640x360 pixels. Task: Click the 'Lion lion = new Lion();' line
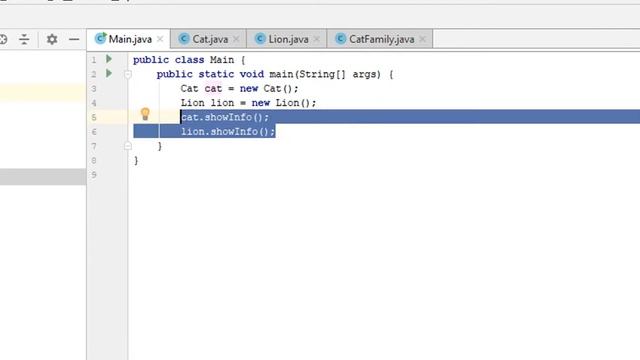click(x=248, y=103)
